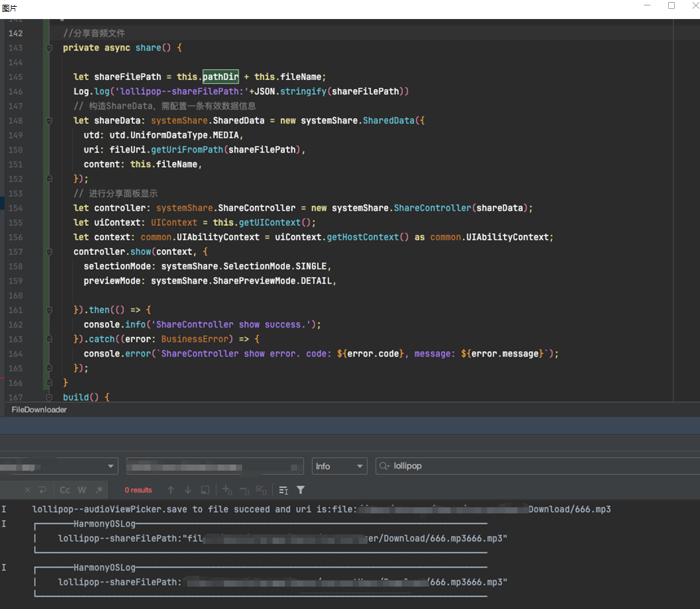
Task: Collapse the build() method fold marker
Action: [x=49, y=397]
